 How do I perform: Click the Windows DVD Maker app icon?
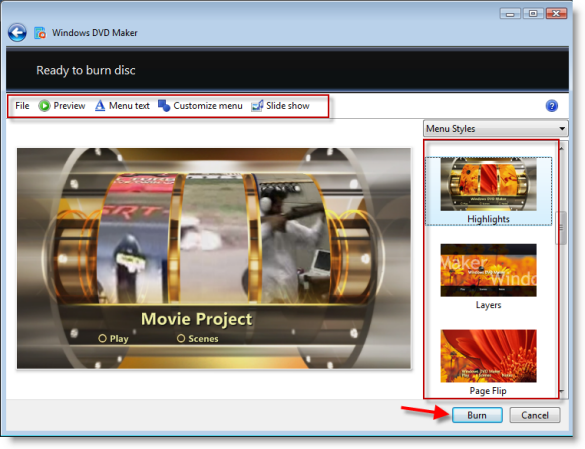40,33
